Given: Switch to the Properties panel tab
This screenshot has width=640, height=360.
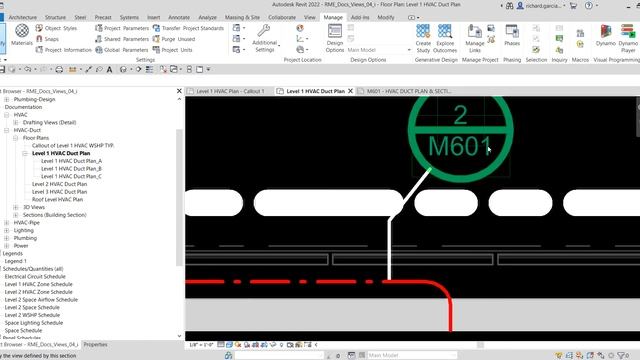Looking at the screenshot, I should [x=96, y=344].
